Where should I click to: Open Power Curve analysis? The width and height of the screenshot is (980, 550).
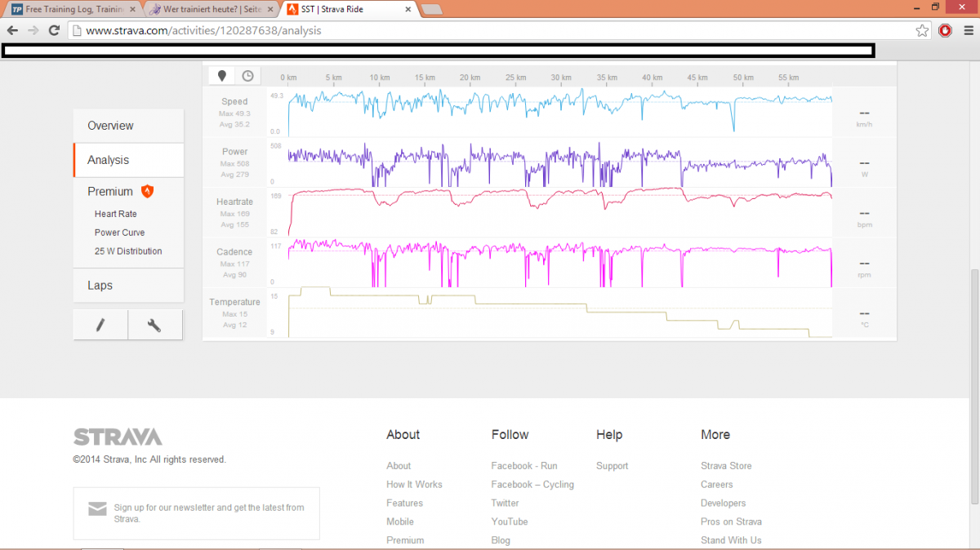[x=119, y=233]
